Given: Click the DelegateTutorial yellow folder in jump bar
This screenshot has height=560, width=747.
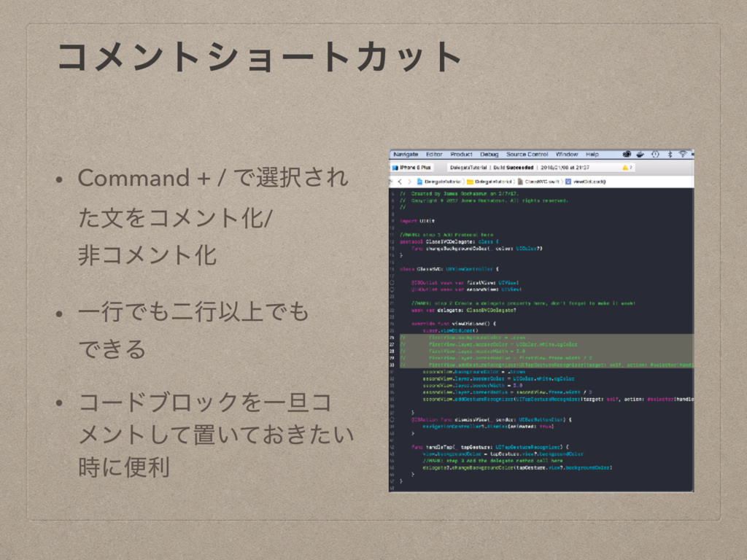Looking at the screenshot, I should click(x=470, y=182).
